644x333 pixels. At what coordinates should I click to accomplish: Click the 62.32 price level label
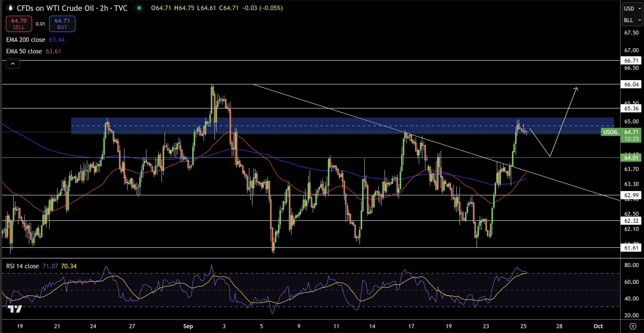click(x=631, y=221)
